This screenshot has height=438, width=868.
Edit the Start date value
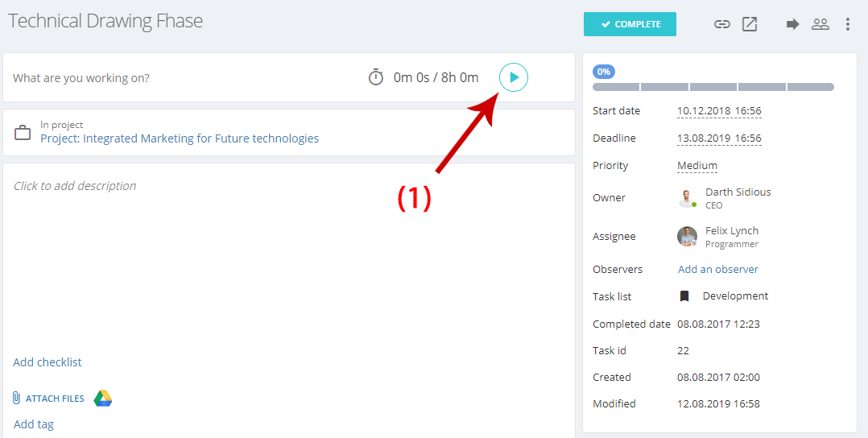[719, 111]
